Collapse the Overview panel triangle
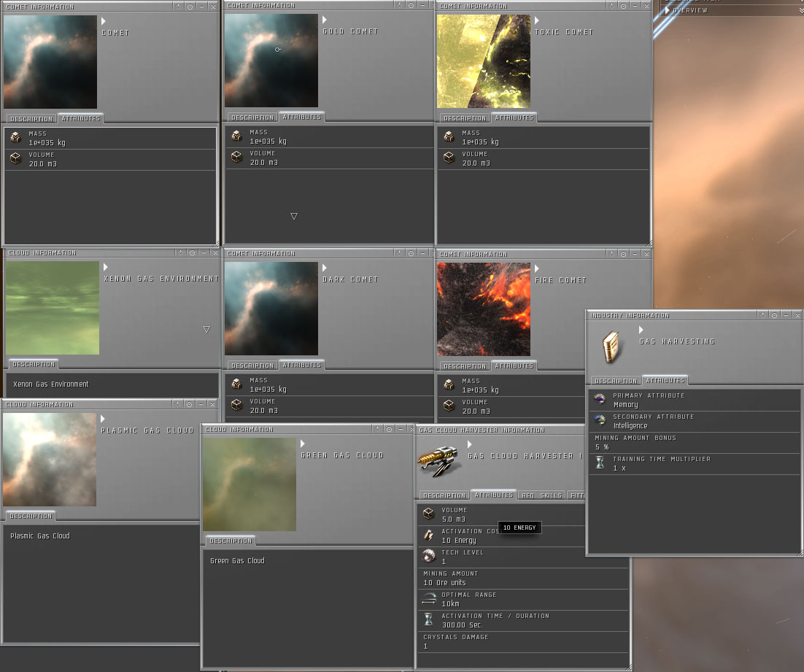 click(667, 9)
